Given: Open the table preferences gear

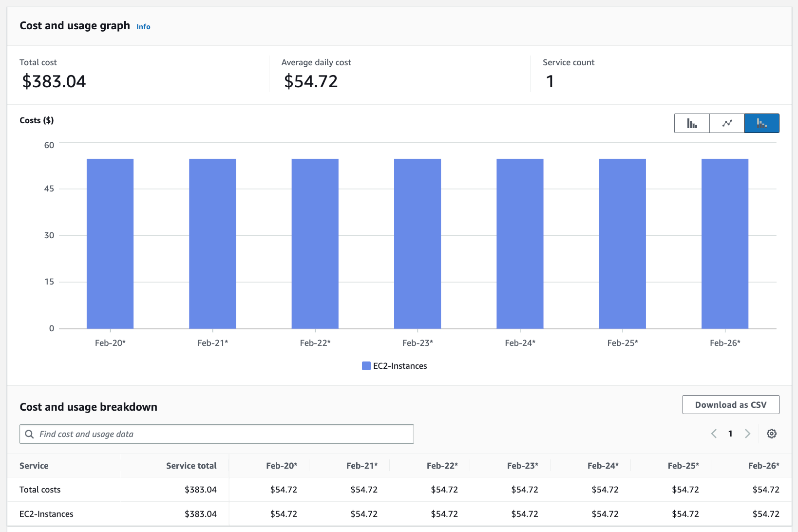Looking at the screenshot, I should tap(772, 434).
